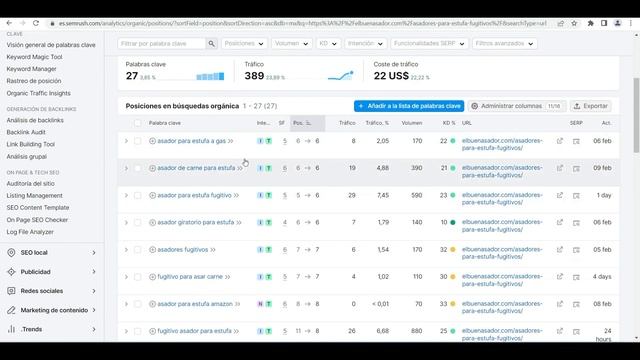Open external link for asador para estufa amazon
The height and width of the screenshot is (360, 640).
[x=560, y=304]
